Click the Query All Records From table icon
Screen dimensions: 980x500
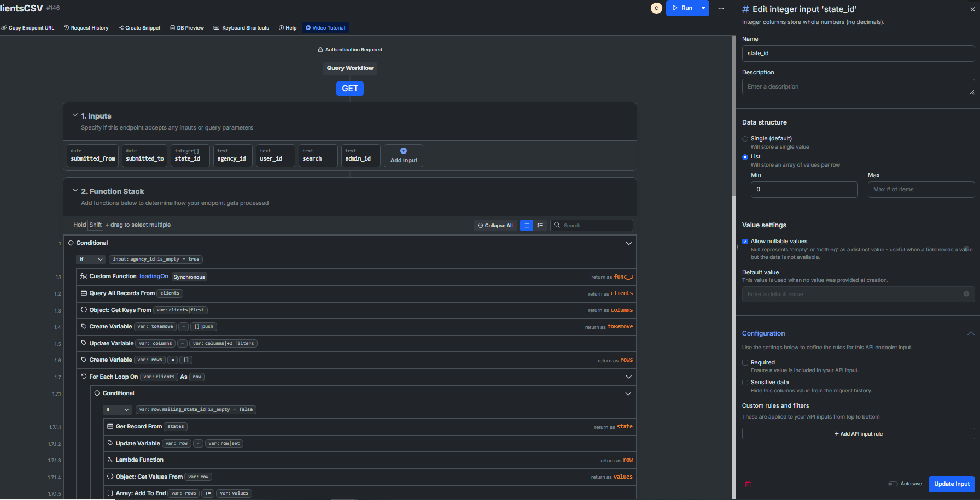pos(84,293)
